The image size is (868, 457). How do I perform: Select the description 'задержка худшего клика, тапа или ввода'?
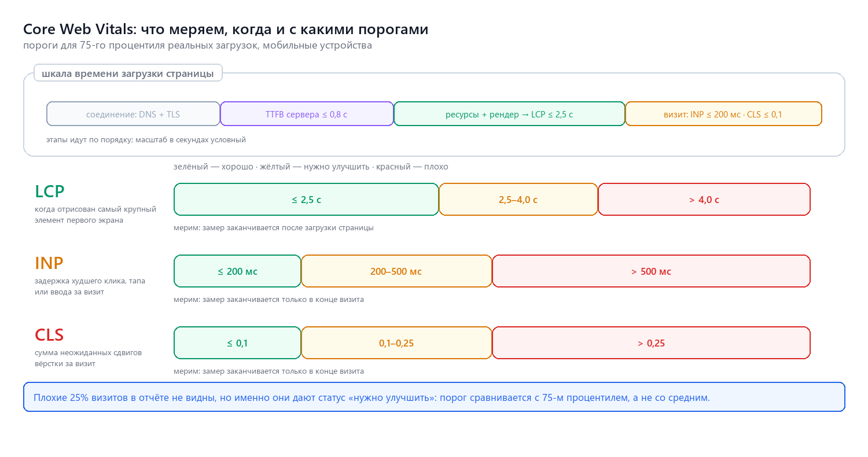[x=90, y=286]
